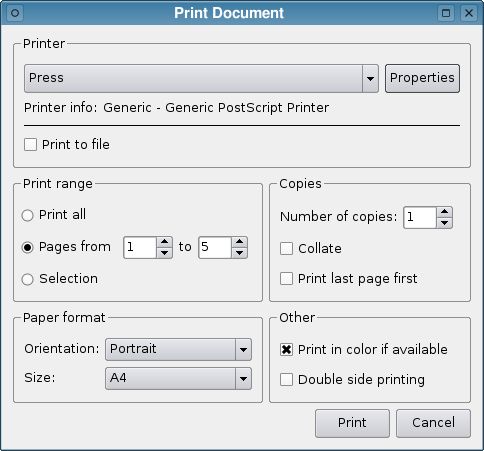Viewport: 484px width, 451px height.
Task: Increment the Pages from start value
Action: [164, 242]
